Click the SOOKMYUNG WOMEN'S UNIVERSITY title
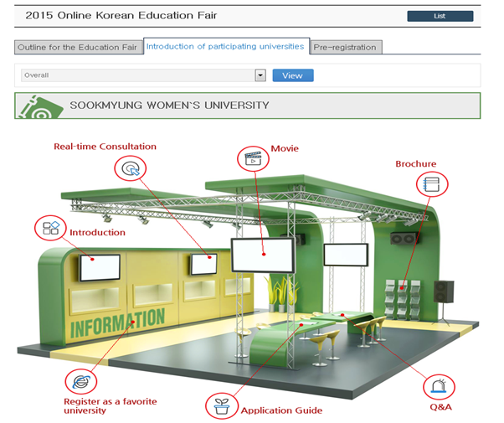This screenshot has width=504, height=423. pos(169,106)
